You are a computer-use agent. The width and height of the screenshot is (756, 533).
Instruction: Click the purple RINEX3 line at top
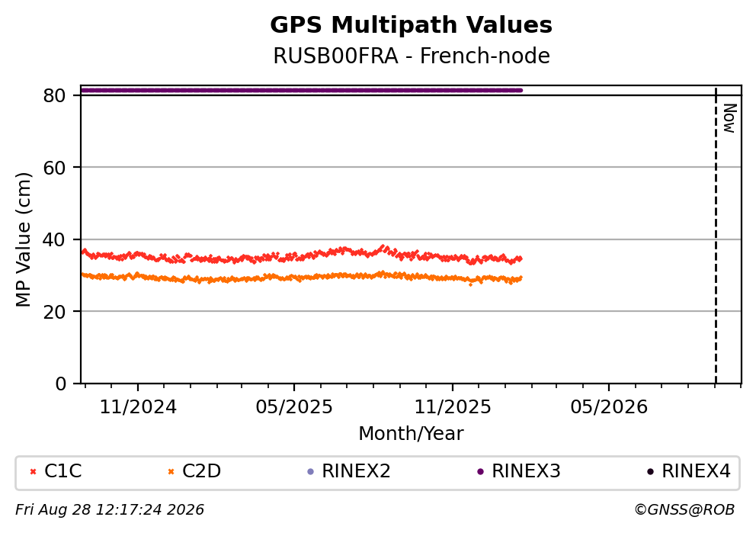(x=301, y=90)
